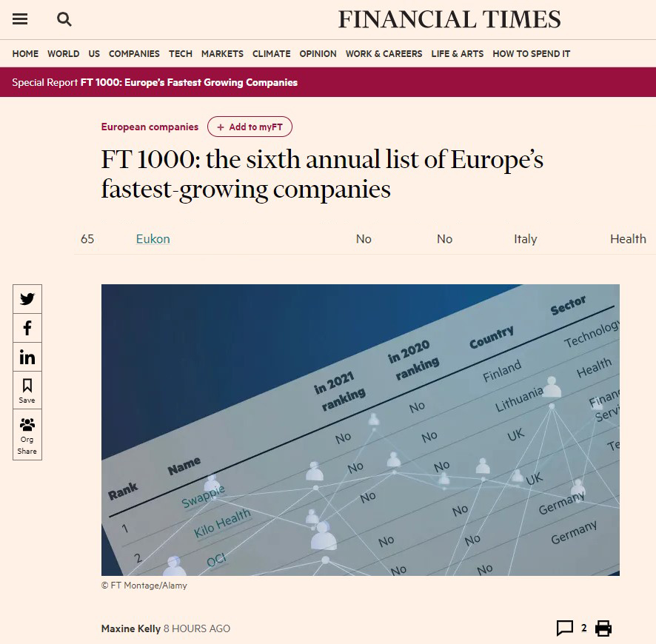
Task: Go to the Companies section
Action: (x=134, y=53)
